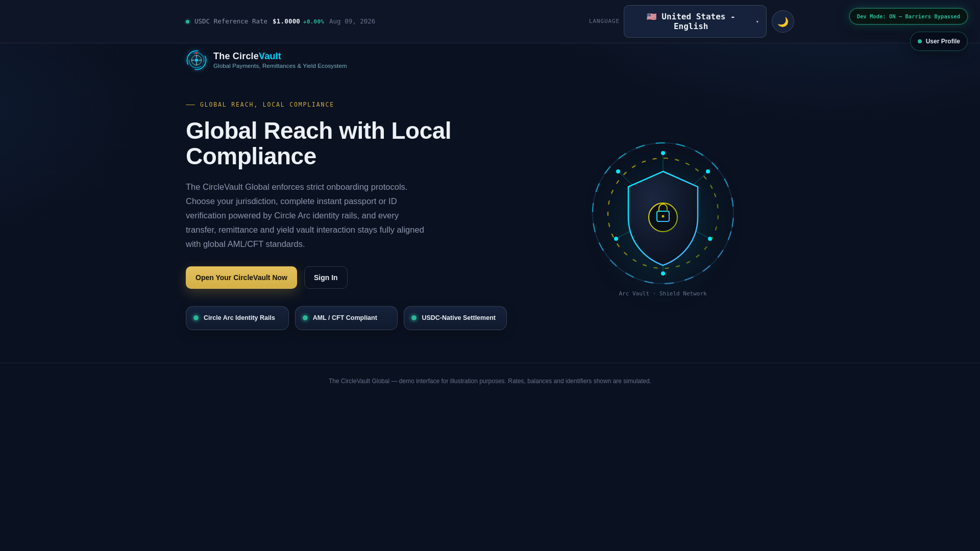Click the CircleVault logo icon

pos(197,60)
